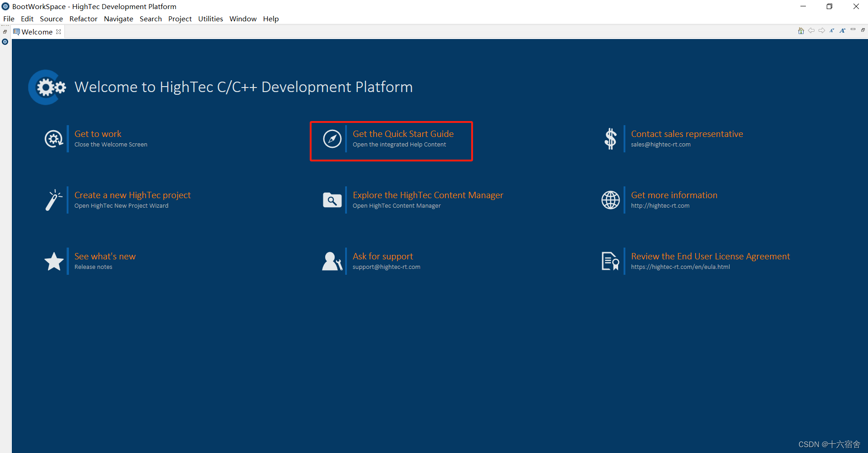This screenshot has height=453, width=868.
Task: Click 'Close the Welcome Screen' subtitle text
Action: [x=111, y=145]
